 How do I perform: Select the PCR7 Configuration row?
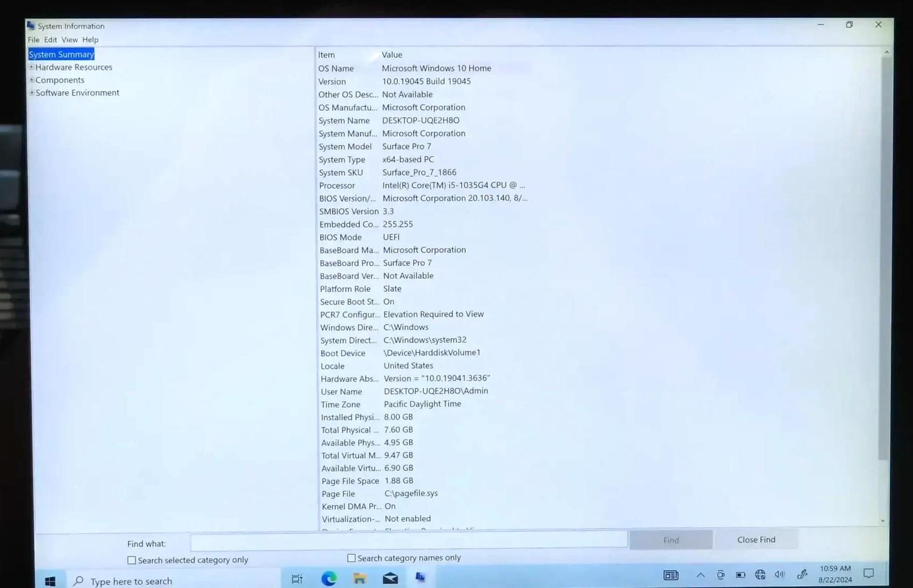pyautogui.click(x=402, y=314)
